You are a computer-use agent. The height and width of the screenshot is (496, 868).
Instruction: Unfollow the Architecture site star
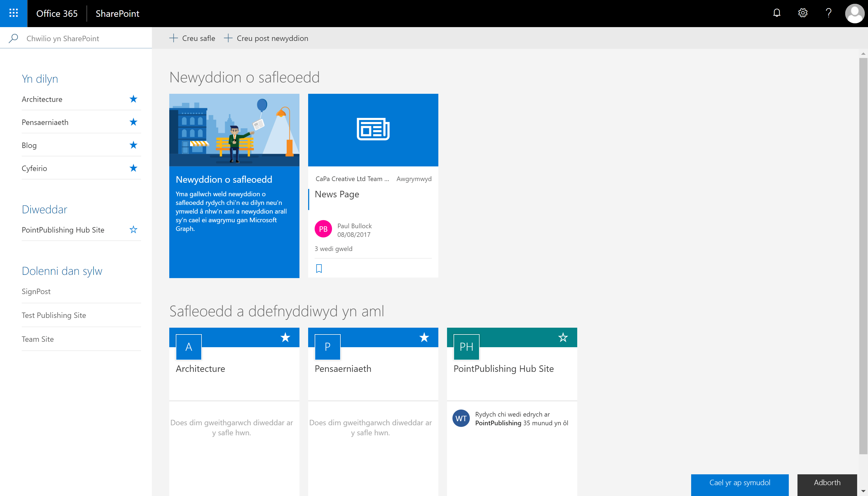click(x=133, y=99)
